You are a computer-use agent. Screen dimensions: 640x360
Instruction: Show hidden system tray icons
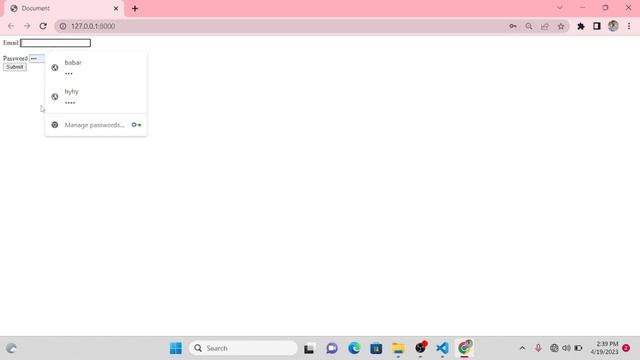pos(522,348)
